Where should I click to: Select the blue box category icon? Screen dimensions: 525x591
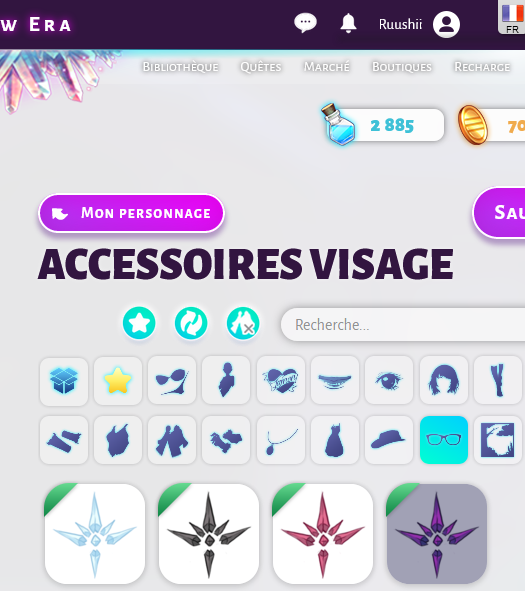[x=64, y=381]
